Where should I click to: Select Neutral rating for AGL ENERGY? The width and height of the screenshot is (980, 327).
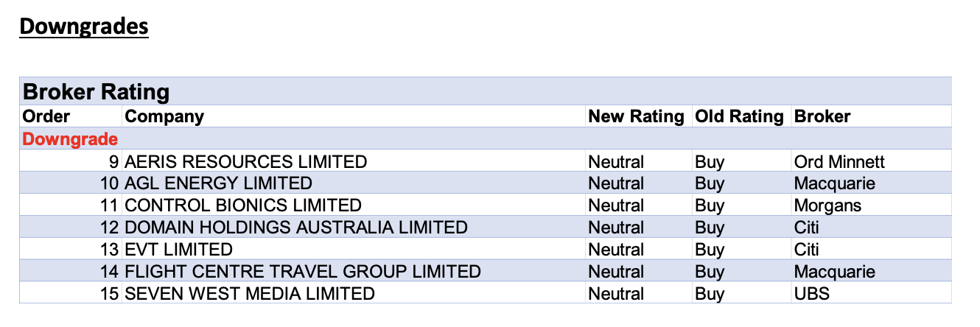616,183
